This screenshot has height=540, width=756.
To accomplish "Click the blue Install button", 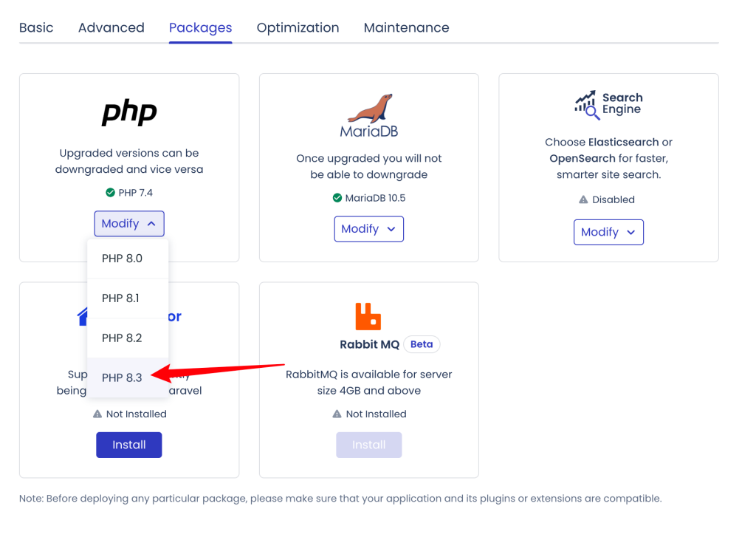I will pyautogui.click(x=129, y=445).
